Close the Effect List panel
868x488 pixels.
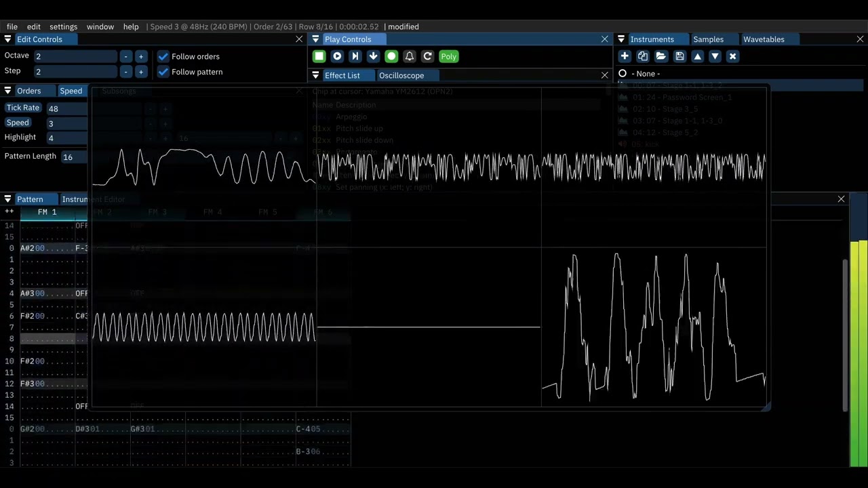[x=605, y=75]
